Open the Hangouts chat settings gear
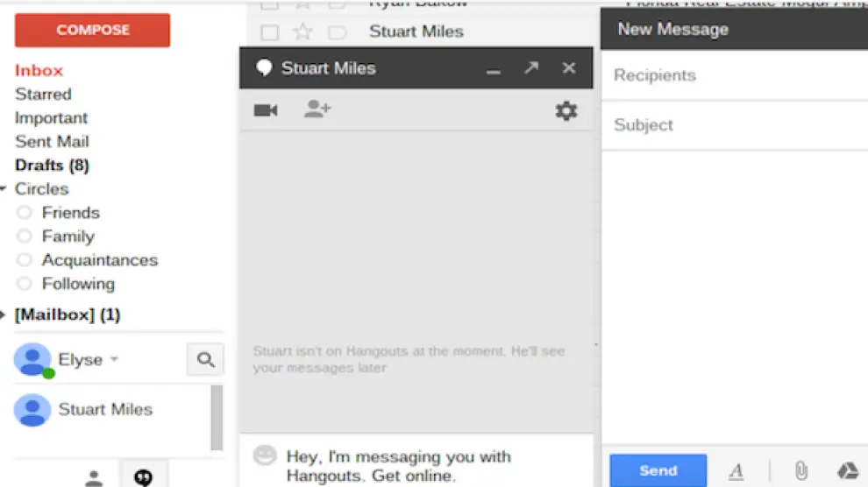Viewport: 868px width, 487px height. coord(566,111)
